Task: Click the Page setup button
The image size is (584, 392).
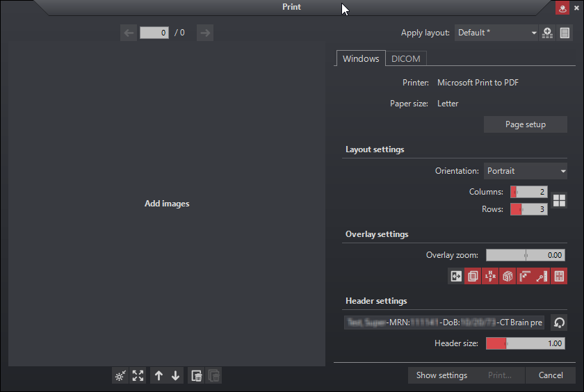Action: [525, 124]
